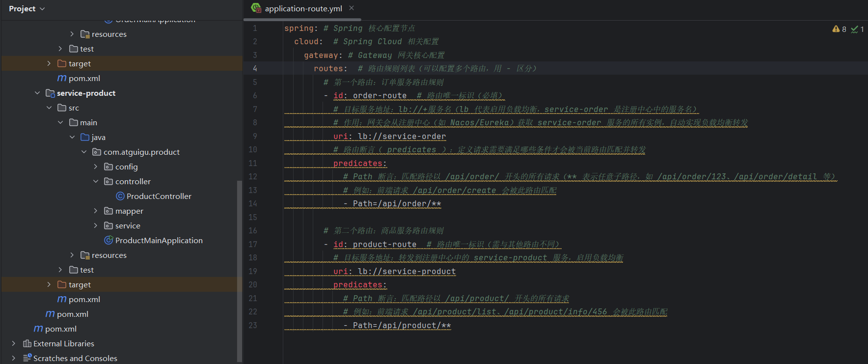This screenshot has width=868, height=364.
Task: Open the warnings indicator showing 8
Action: pyautogui.click(x=839, y=29)
